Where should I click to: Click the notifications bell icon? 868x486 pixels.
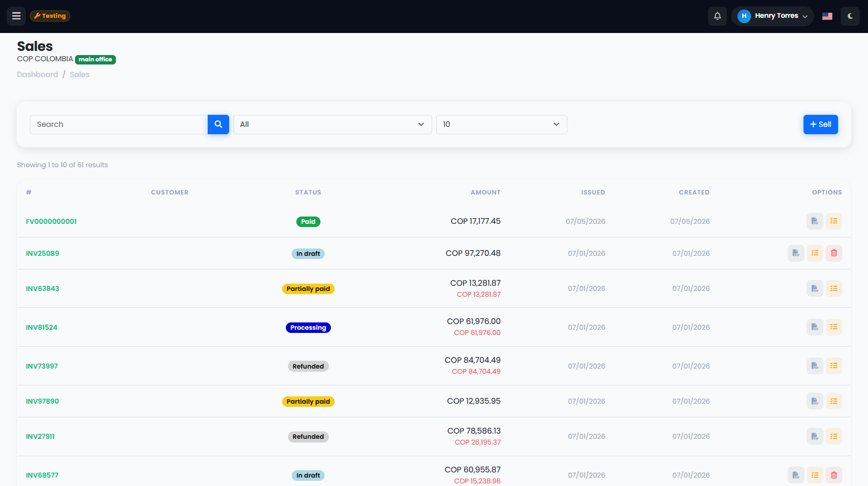(717, 16)
